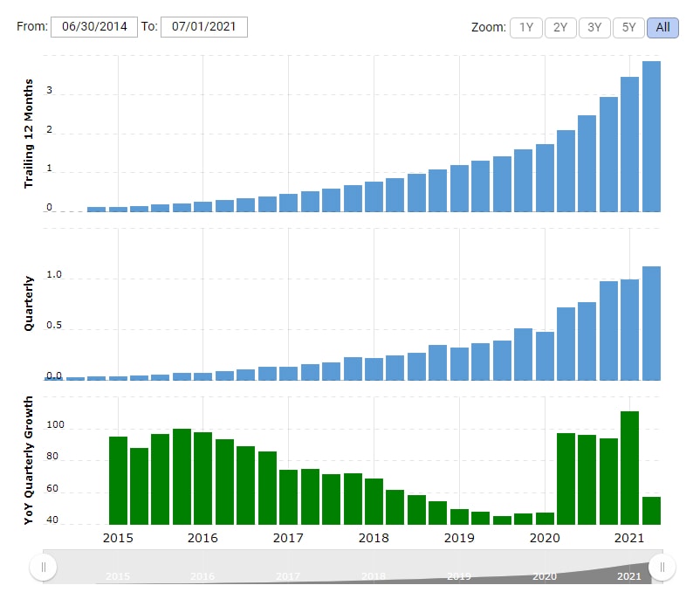The width and height of the screenshot is (700, 599).
Task: Click the tallest Trailing 12 Months bar
Action: pos(651,136)
